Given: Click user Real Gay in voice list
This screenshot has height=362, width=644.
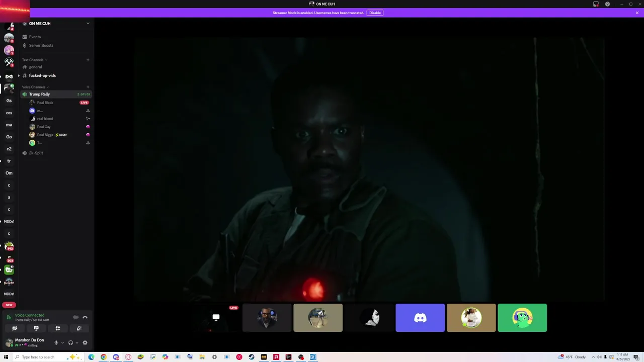Looking at the screenshot, I should pos(44,127).
